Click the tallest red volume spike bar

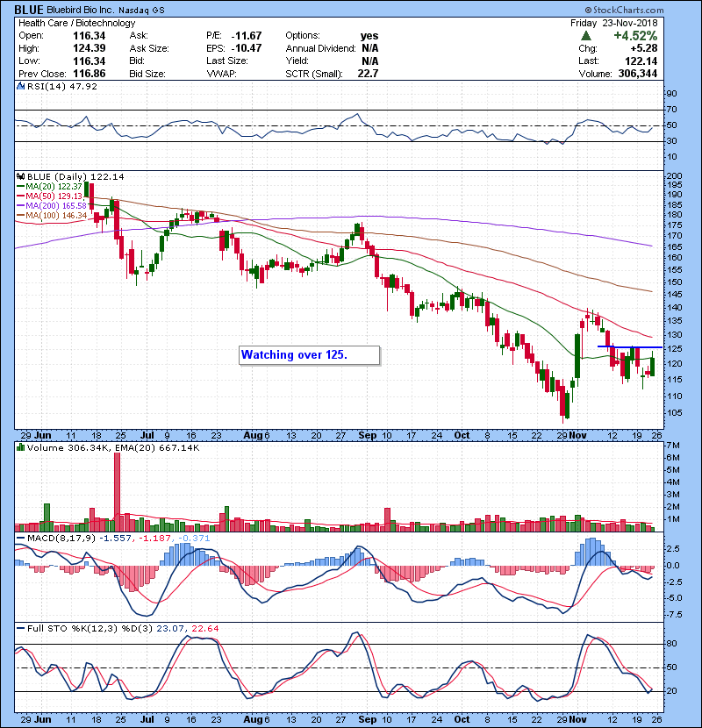click(117, 492)
